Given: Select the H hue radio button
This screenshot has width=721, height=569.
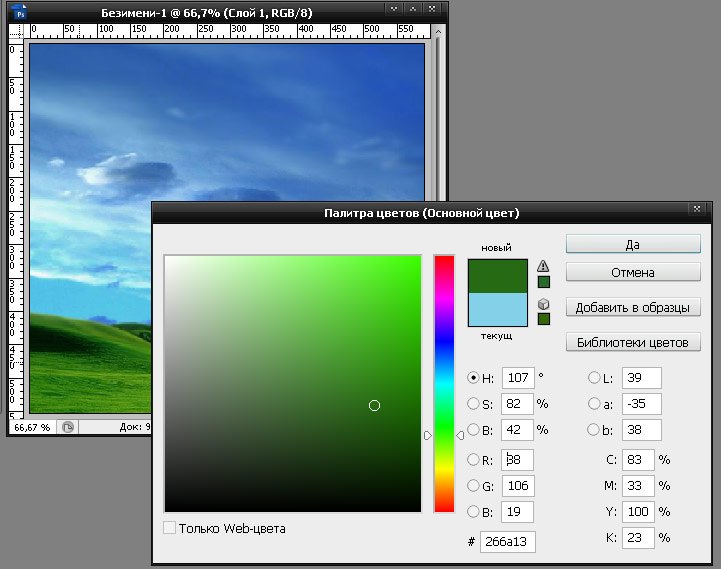Looking at the screenshot, I should [474, 378].
